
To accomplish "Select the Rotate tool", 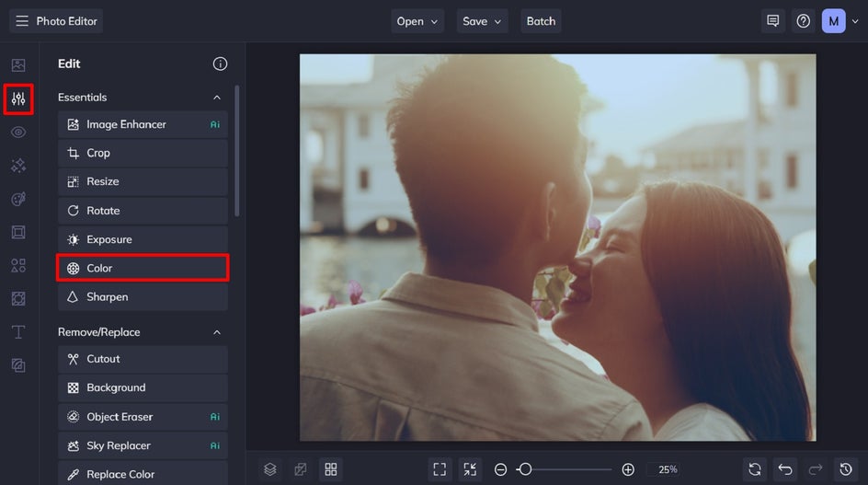I will (143, 211).
